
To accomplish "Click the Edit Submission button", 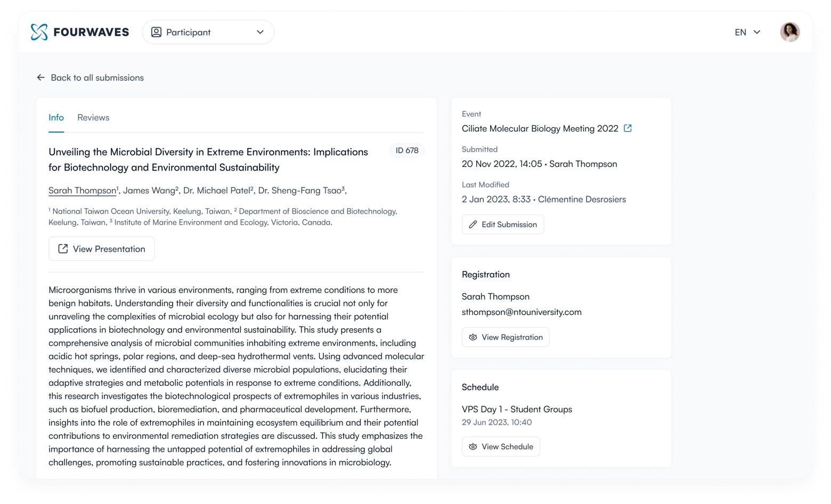I will point(503,224).
